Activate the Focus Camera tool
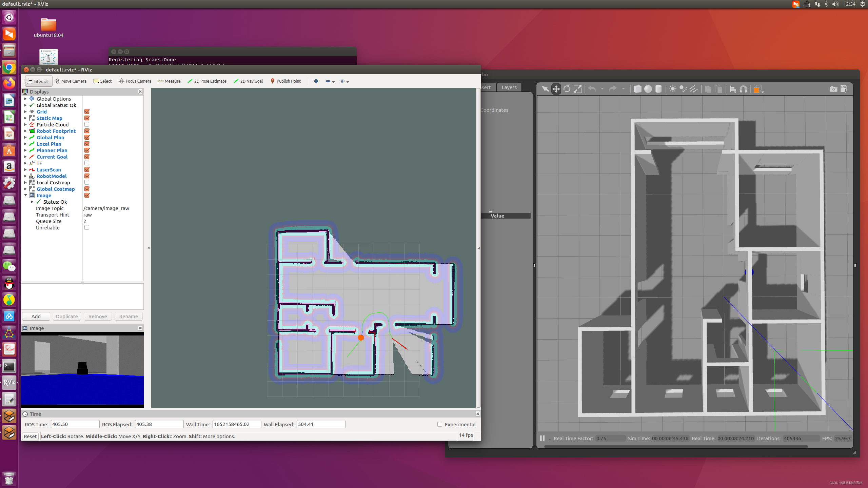This screenshot has width=868, height=488. tap(135, 81)
